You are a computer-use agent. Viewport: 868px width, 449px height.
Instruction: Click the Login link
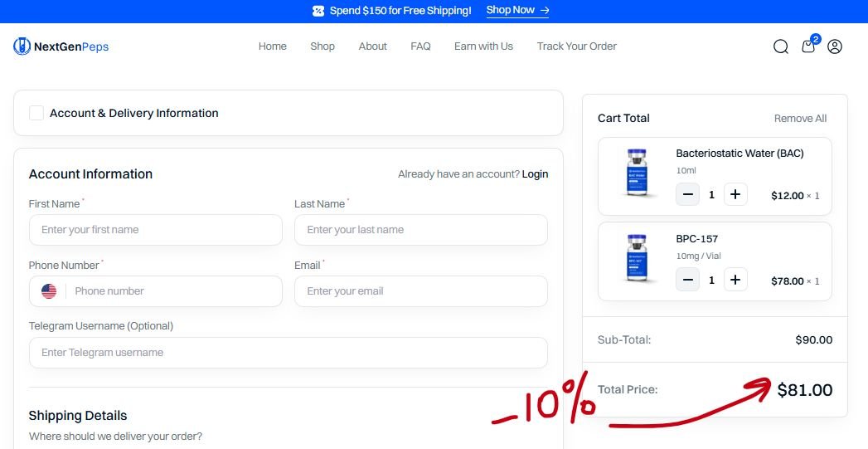(x=535, y=174)
